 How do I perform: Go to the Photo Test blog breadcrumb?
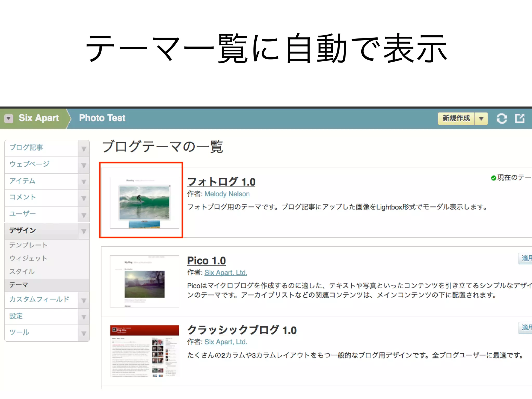pyautogui.click(x=102, y=118)
